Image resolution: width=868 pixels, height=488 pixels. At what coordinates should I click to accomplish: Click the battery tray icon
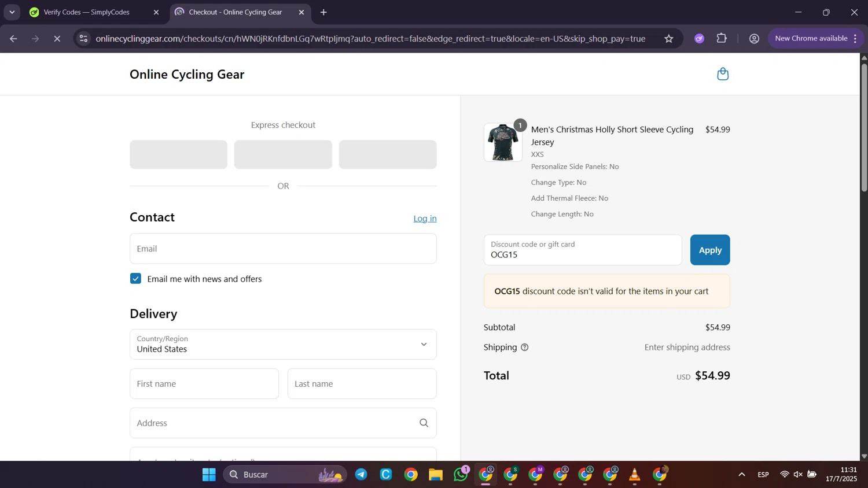(x=812, y=475)
